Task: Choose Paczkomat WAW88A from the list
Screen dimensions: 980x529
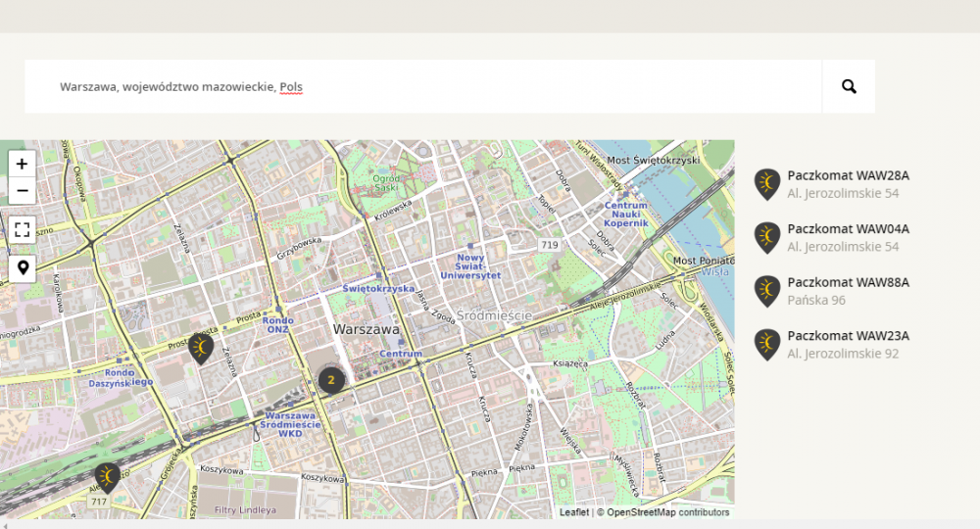Action: click(x=848, y=282)
